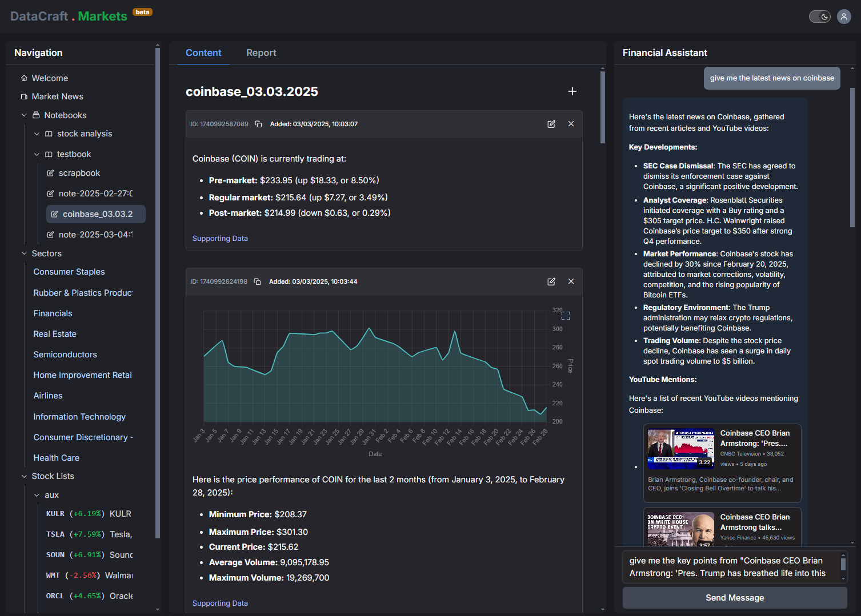Select TSLA Tesla stock row
The height and width of the screenshot is (616, 861).
click(x=89, y=534)
